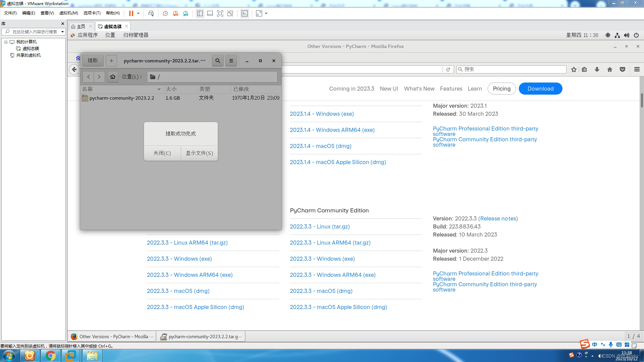Click the accessibility icon in guest top bar
The height and width of the screenshot is (362, 644).
(x=608, y=35)
